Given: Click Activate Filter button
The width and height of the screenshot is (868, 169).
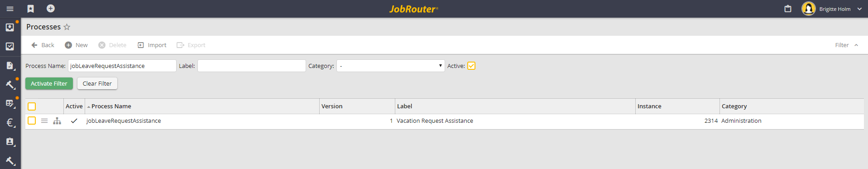Looking at the screenshot, I should pyautogui.click(x=49, y=83).
